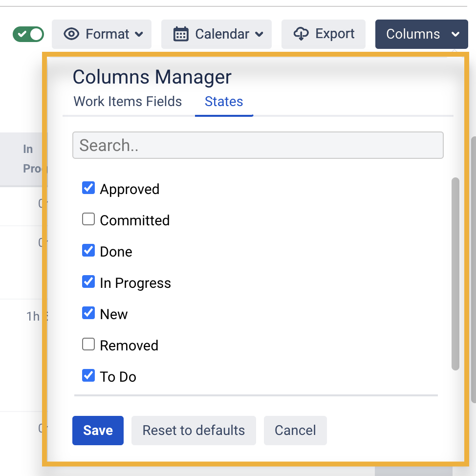Check the Removed state checkbox
Screen dimensions: 476x476
pyautogui.click(x=88, y=345)
